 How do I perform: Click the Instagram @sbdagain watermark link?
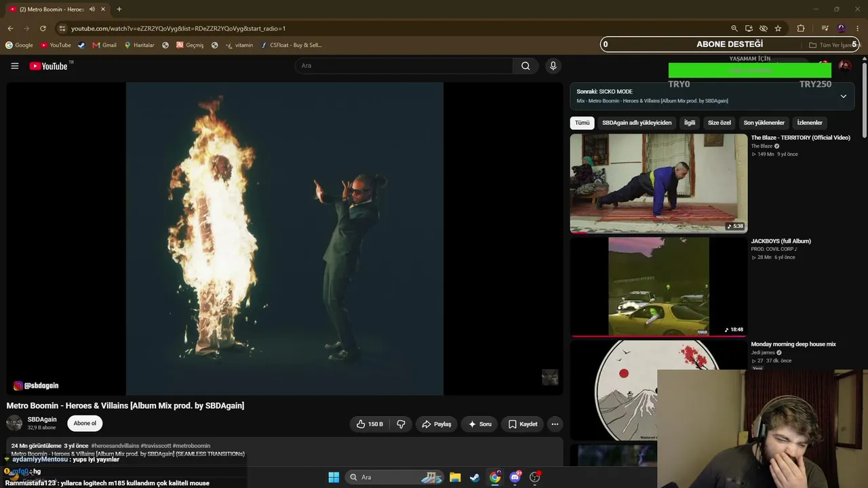pyautogui.click(x=36, y=386)
